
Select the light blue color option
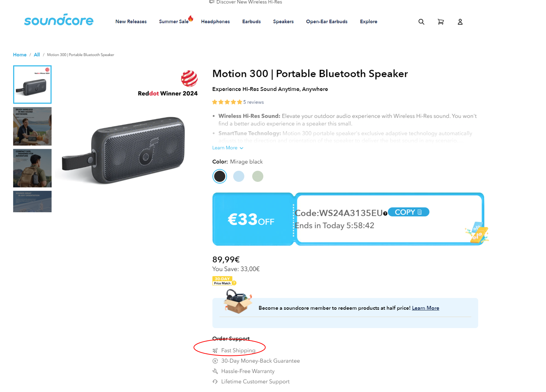click(239, 176)
